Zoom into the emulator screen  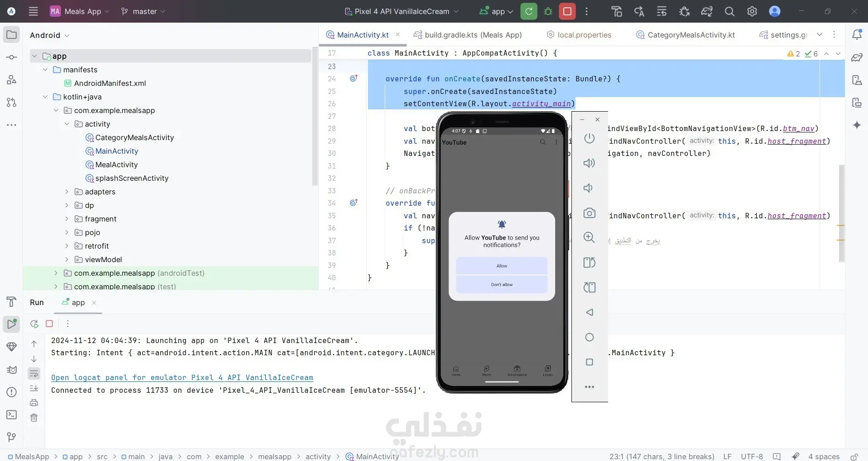(589, 238)
